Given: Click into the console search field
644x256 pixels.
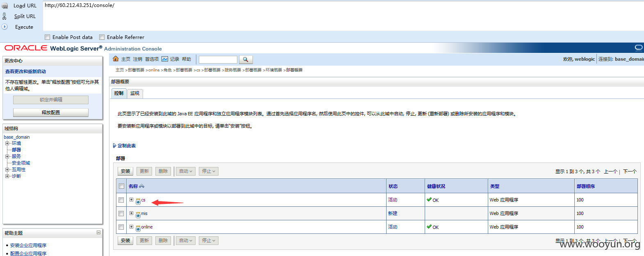Looking at the screenshot, I should click(x=218, y=59).
